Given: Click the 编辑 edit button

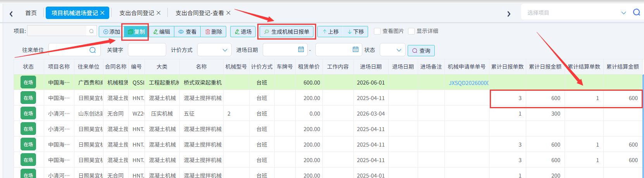Looking at the screenshot, I should (x=162, y=32).
